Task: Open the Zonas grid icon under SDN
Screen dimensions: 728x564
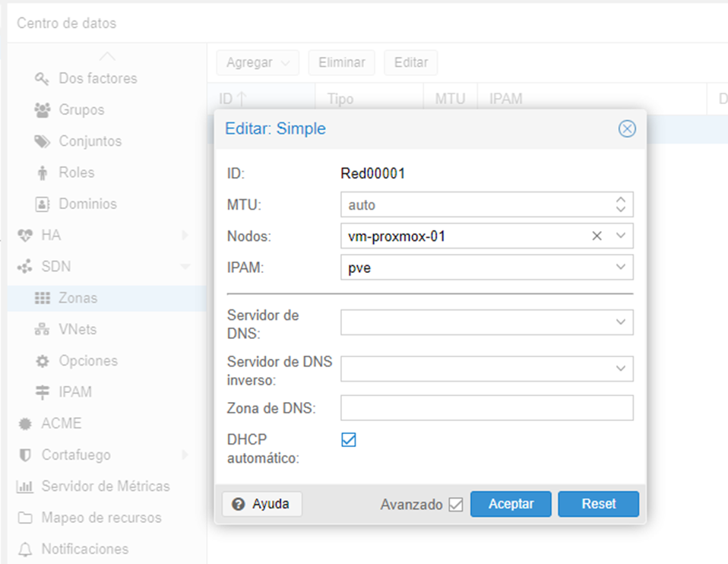Action: tap(43, 298)
